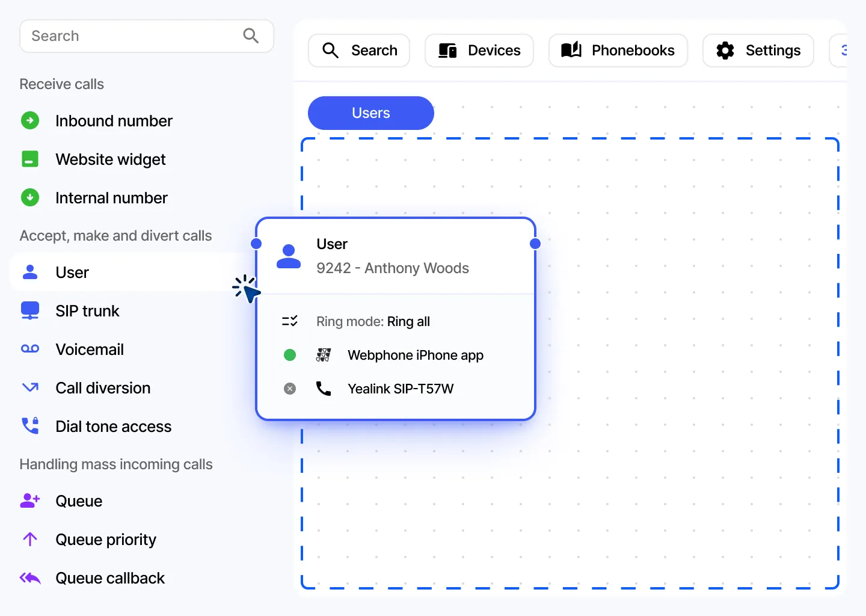
Task: Focus the sidebar Search input field
Action: tap(147, 36)
